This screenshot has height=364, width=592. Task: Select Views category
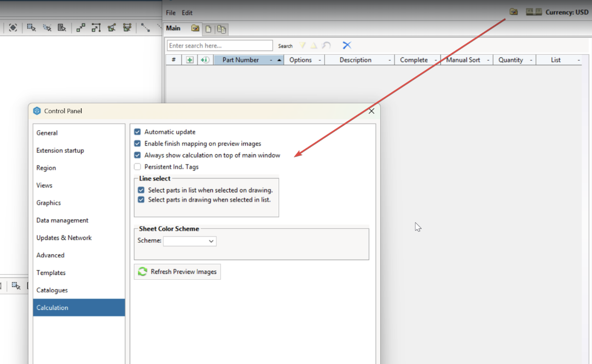click(79, 185)
